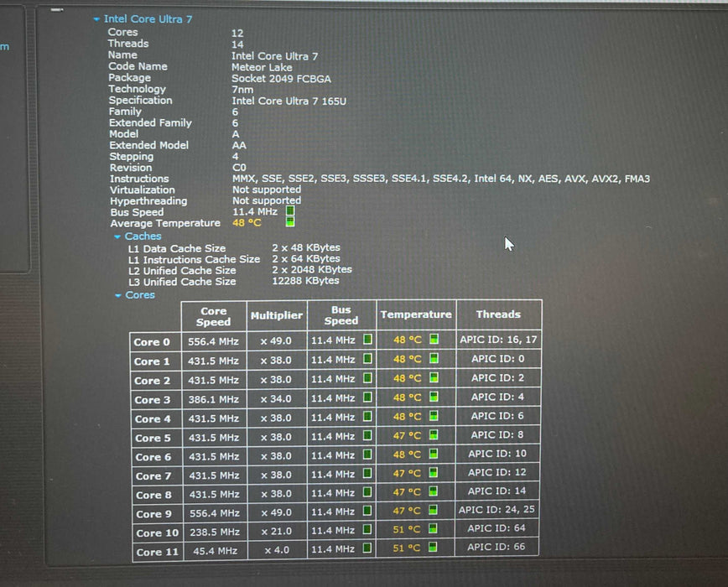Click Core 7 bus speed graph icon
Screen dimensions: 728x587
pos(367,473)
